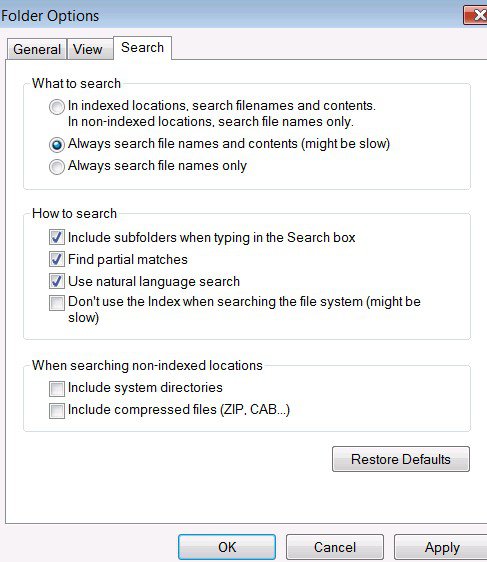This screenshot has height=562, width=487.
Task: Dismiss the dialog with Cancel
Action: (335, 547)
